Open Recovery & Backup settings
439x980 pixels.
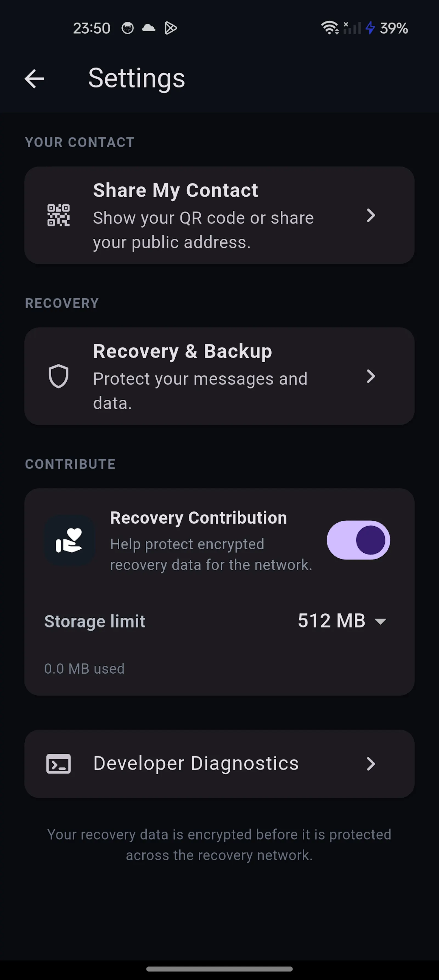[x=219, y=376]
